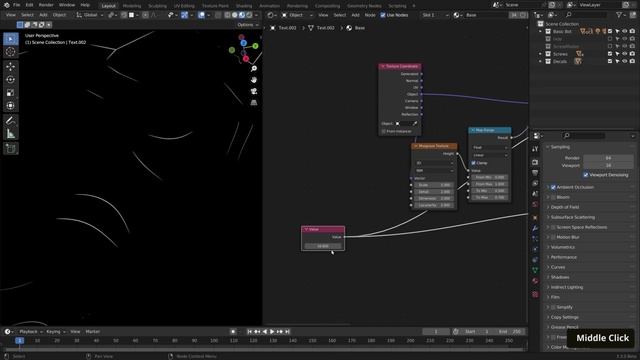Select the Select Box tool
Image resolution: width=640 pixels, height=360 pixels.
pyautogui.click(x=11, y=39)
